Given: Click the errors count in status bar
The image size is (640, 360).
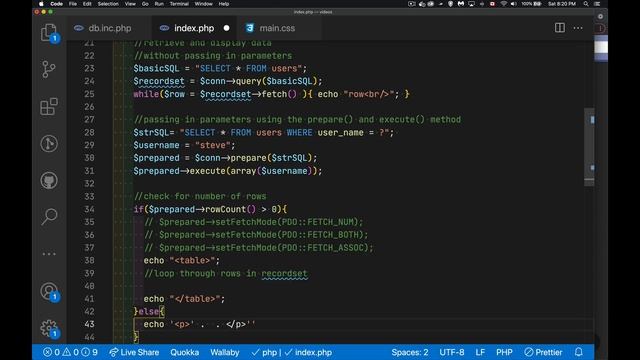Looking at the screenshot, I should coord(51,352).
